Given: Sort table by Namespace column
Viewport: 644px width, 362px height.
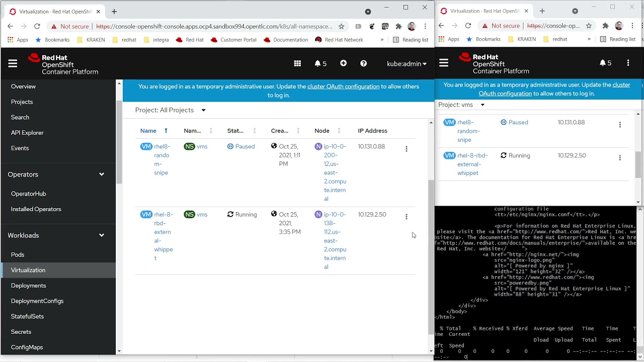Looking at the screenshot, I should (198, 131).
